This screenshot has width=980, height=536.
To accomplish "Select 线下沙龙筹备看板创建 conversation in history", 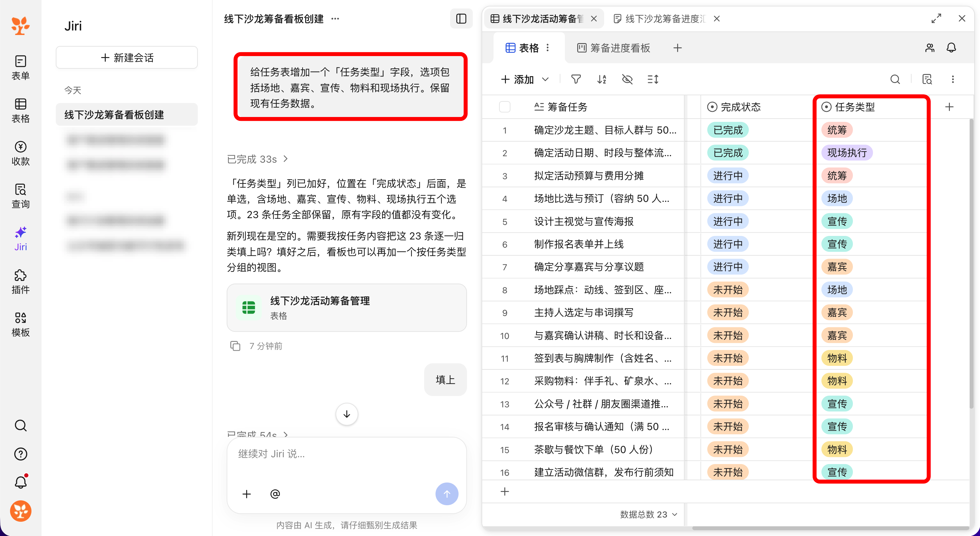I will tap(127, 114).
